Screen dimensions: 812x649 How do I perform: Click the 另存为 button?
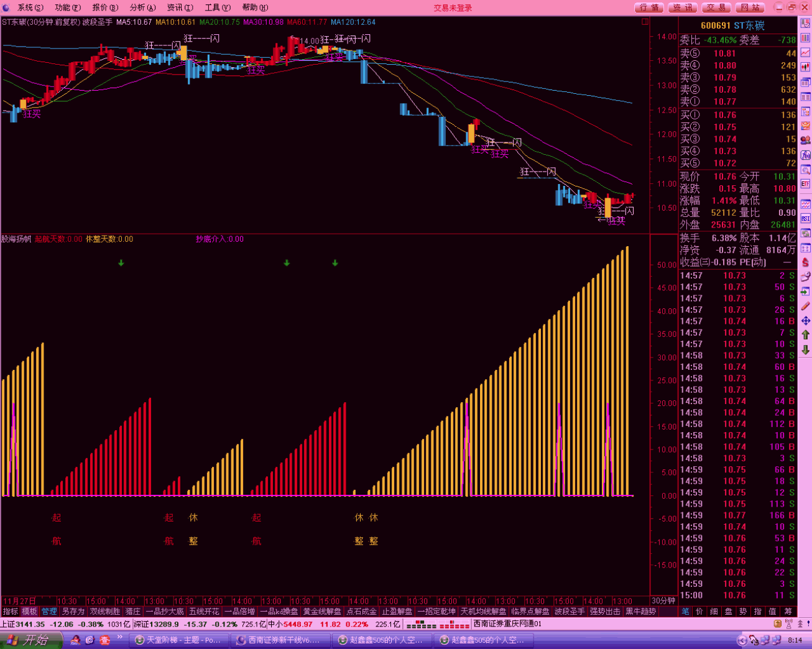coord(73,612)
